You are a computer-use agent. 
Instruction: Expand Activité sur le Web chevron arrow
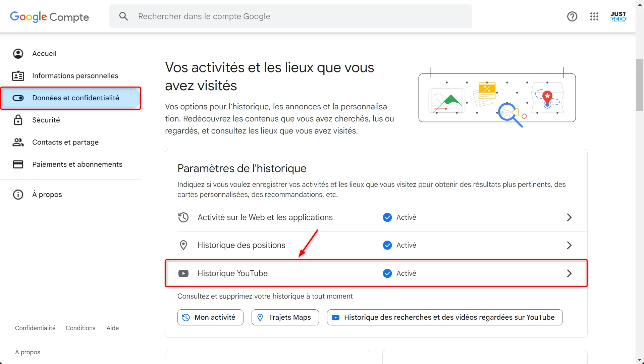click(x=569, y=217)
